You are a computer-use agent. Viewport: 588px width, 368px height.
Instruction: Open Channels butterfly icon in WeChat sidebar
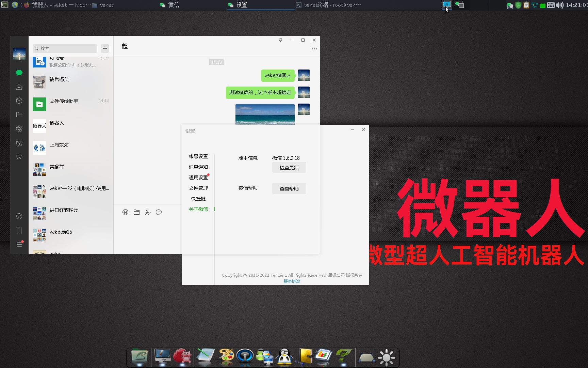[x=19, y=143]
